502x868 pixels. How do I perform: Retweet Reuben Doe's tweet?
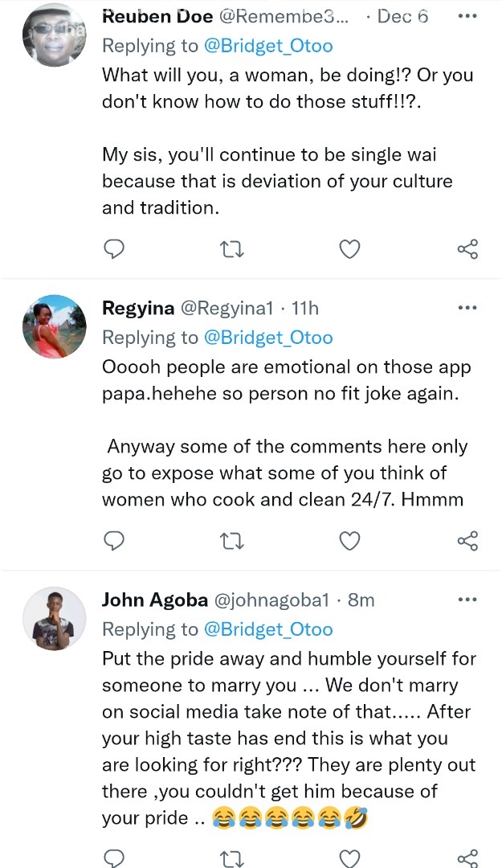pyautogui.click(x=231, y=249)
